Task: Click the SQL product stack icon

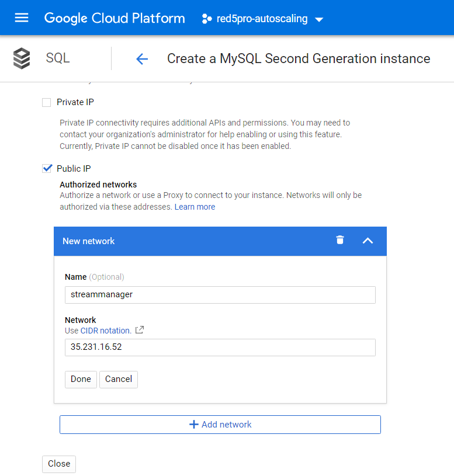Action: point(22,58)
